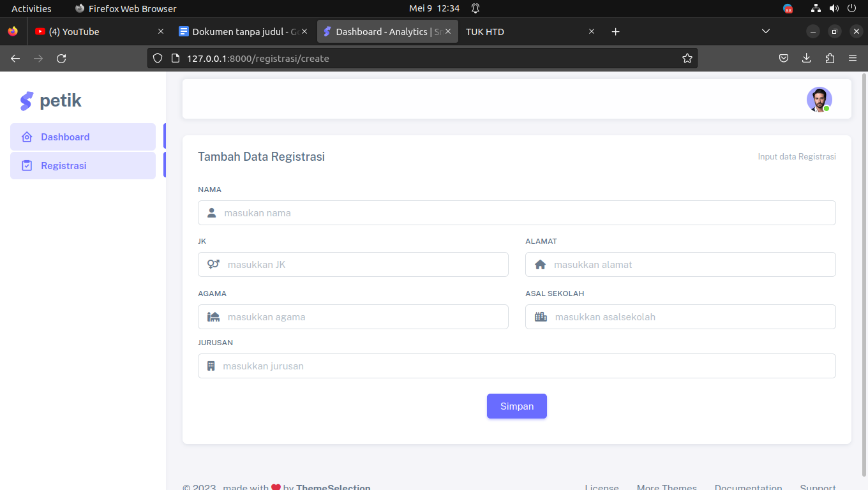Screen dimensions: 868x490
Task: Save to Pocket using the toolbar icon
Action: 784,58
